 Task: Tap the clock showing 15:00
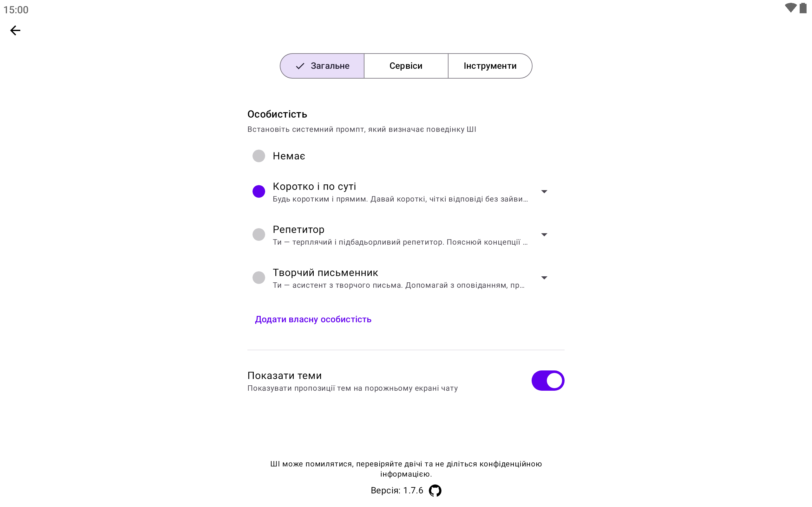point(16,10)
